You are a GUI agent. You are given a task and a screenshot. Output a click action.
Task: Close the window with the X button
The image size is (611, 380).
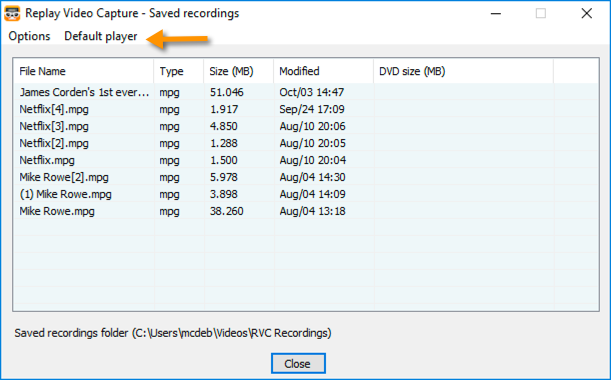point(586,13)
